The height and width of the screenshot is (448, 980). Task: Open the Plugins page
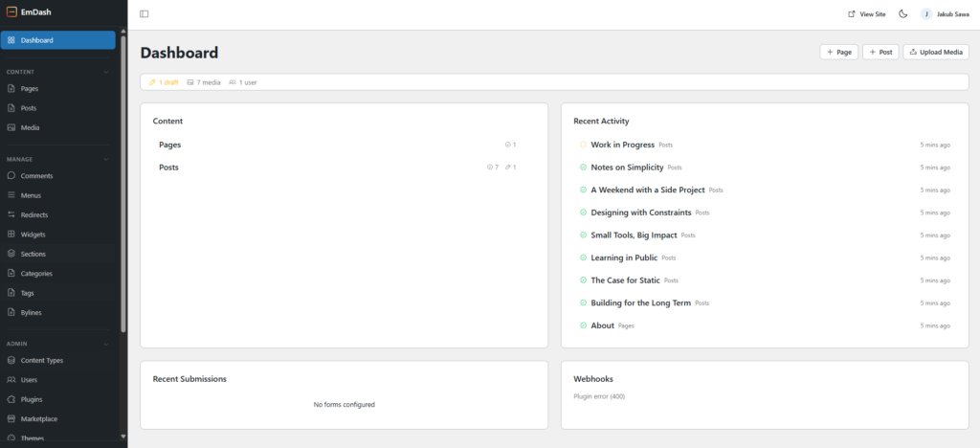32,399
